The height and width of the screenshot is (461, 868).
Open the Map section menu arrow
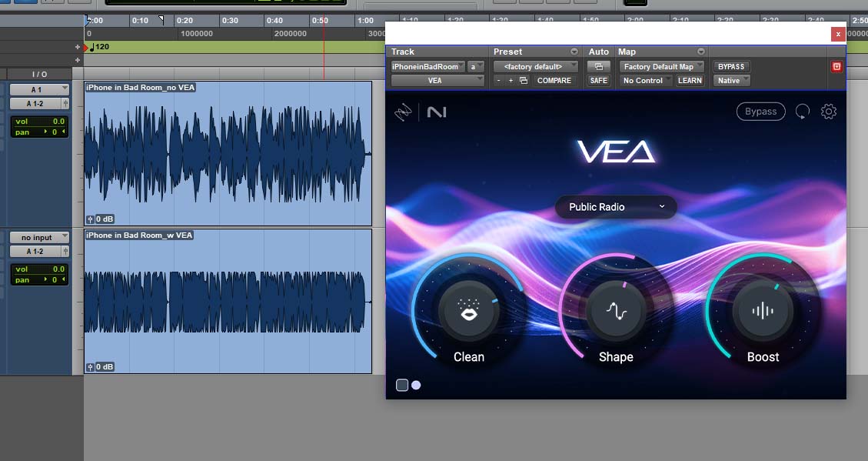click(x=701, y=52)
